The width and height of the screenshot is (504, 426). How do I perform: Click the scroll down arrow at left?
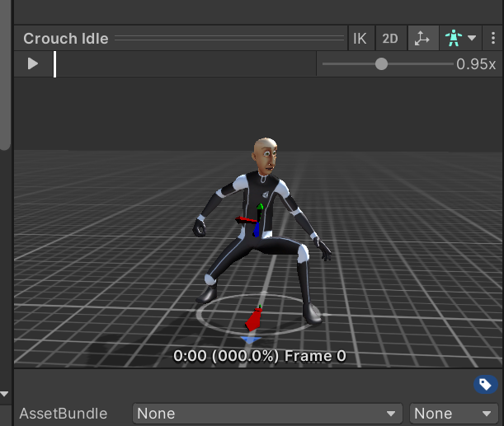[4, 394]
